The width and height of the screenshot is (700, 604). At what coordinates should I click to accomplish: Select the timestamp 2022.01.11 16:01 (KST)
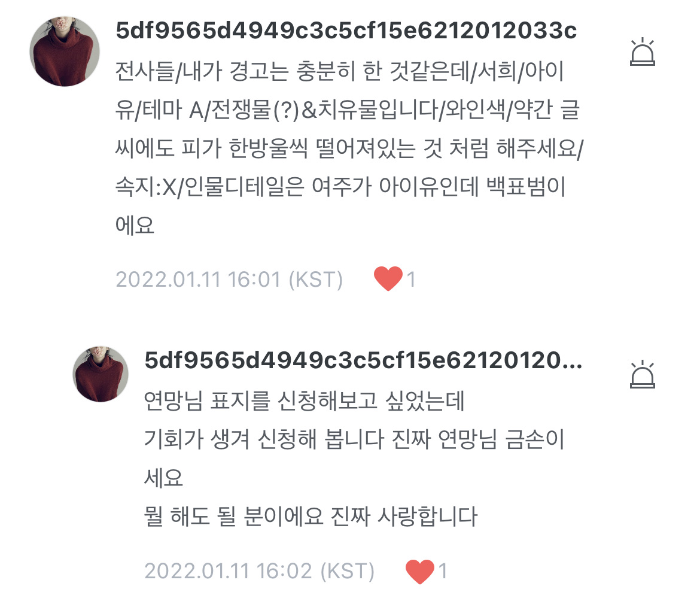pyautogui.click(x=229, y=280)
